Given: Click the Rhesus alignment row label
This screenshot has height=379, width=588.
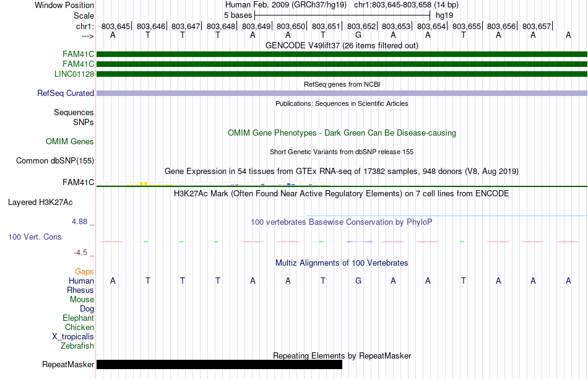Looking at the screenshot, I should point(80,290).
